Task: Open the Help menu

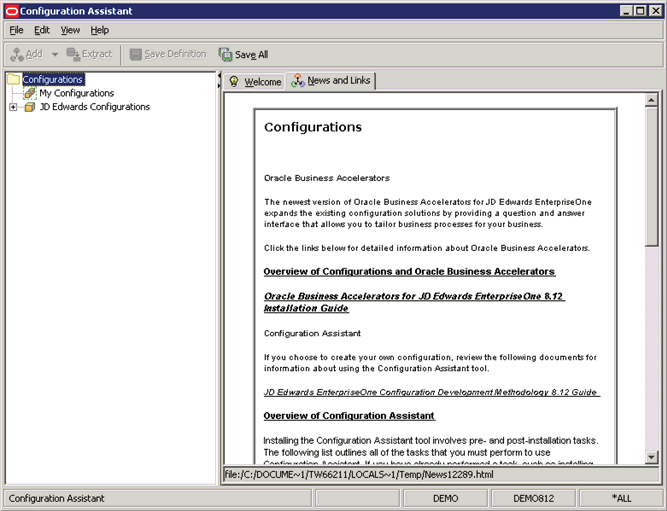Action: 100,30
